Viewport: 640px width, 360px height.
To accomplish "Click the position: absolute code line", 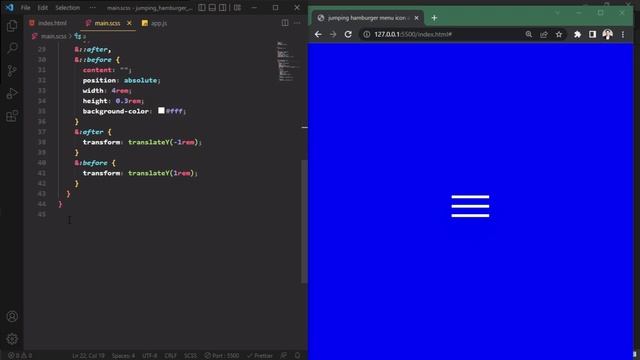I will 121,80.
